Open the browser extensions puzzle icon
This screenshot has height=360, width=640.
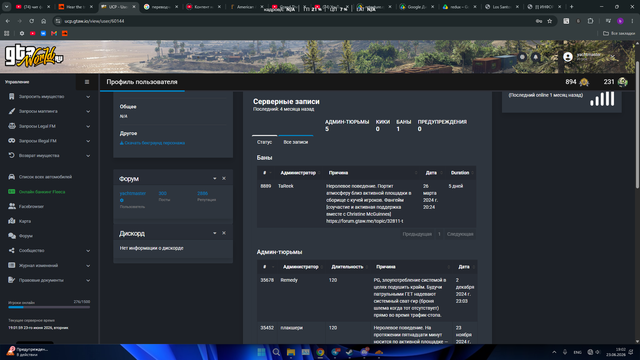(x=590, y=21)
